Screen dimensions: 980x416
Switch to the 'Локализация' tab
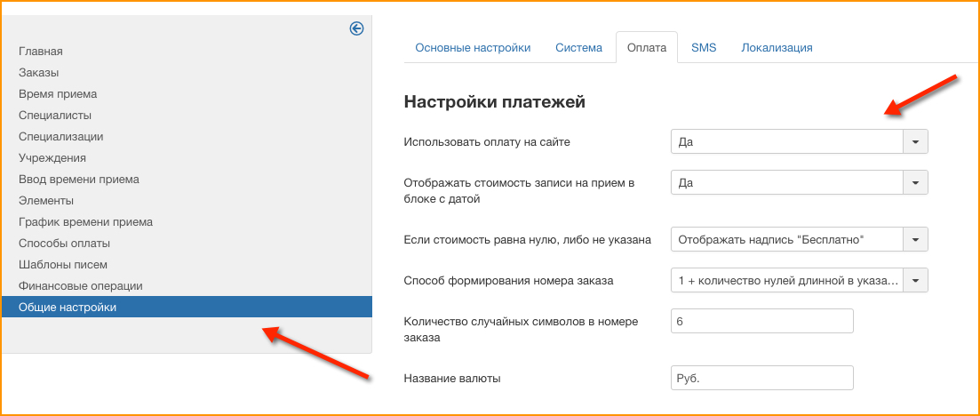pos(777,48)
